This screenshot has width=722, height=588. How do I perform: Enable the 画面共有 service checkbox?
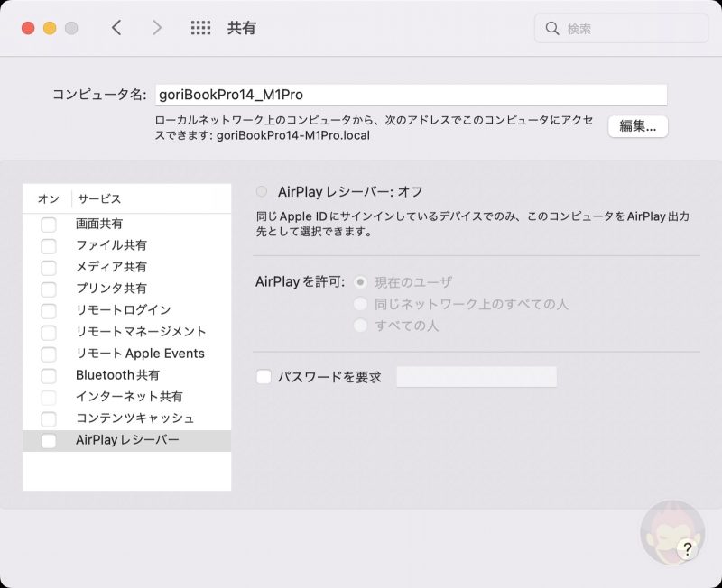tap(49, 224)
